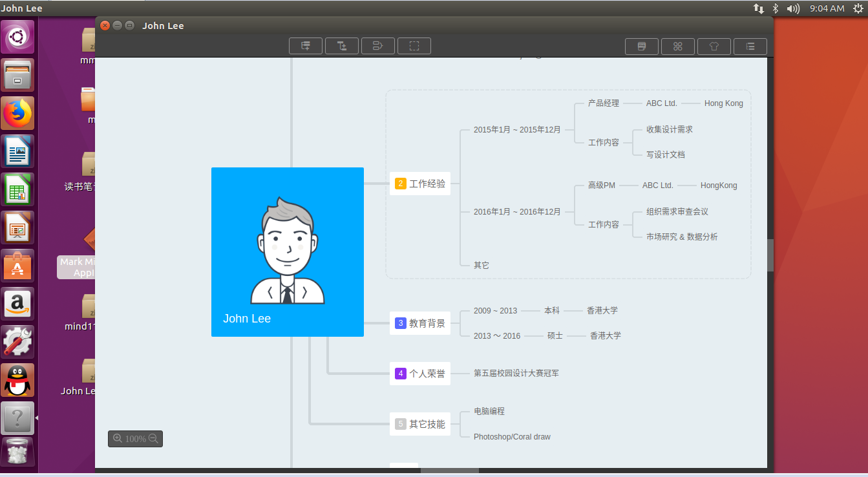The width and height of the screenshot is (868, 477).
Task: Open the clock showing 9:04 AM
Action: (828, 8)
